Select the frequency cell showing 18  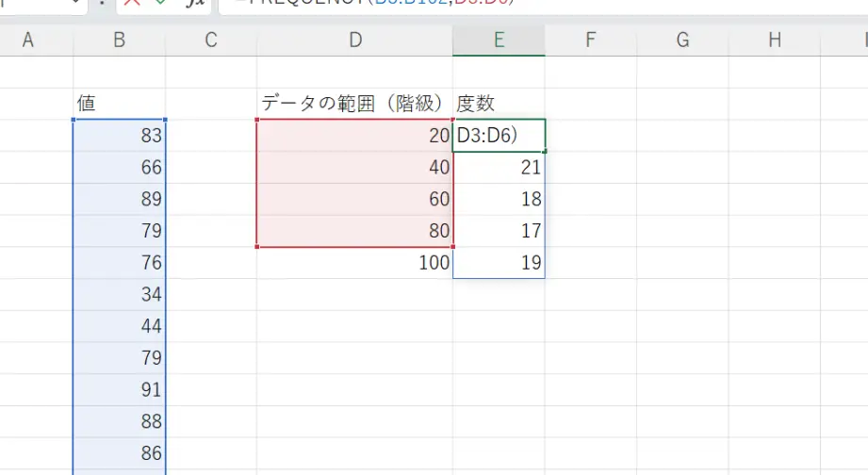tap(499, 199)
